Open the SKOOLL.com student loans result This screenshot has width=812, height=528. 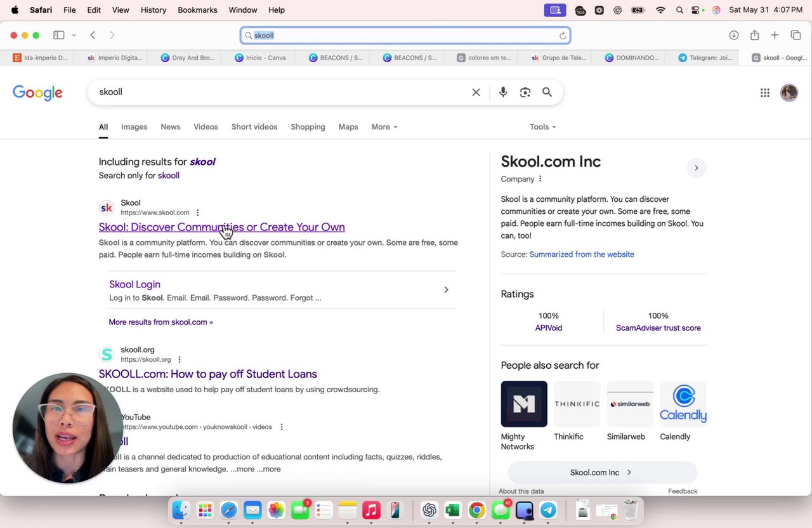[208, 374]
